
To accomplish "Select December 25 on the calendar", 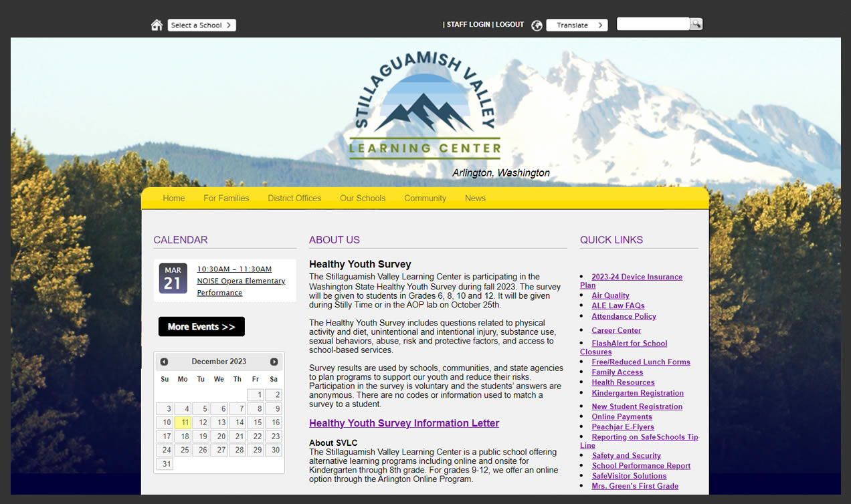I will click(183, 450).
